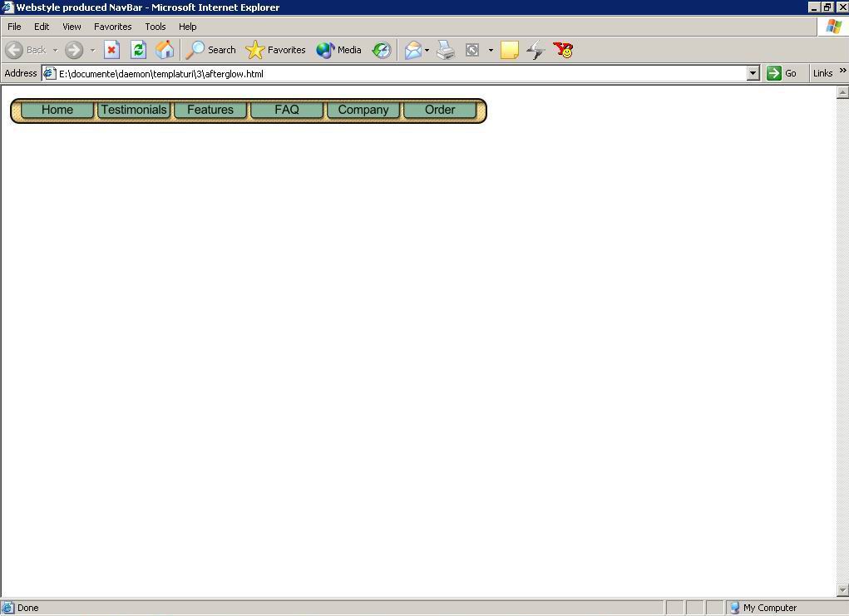The height and width of the screenshot is (616, 849).
Task: Open the Tools menu
Action: 155,27
